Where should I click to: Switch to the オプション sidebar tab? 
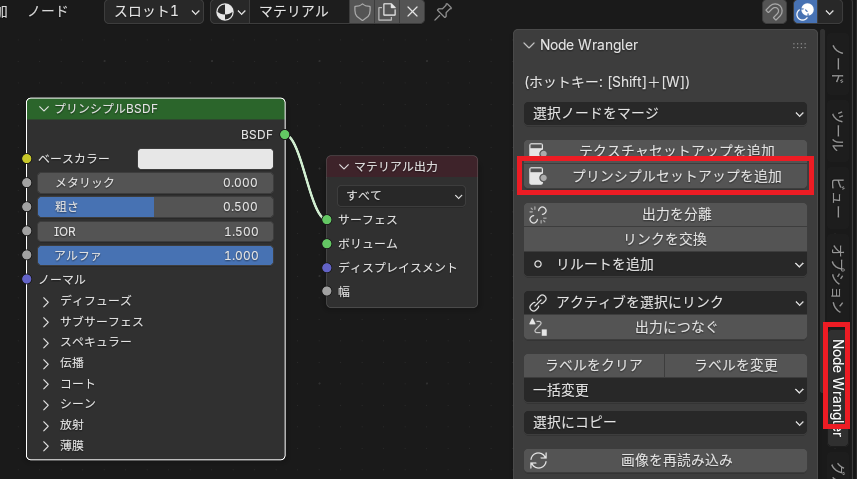pos(839,274)
